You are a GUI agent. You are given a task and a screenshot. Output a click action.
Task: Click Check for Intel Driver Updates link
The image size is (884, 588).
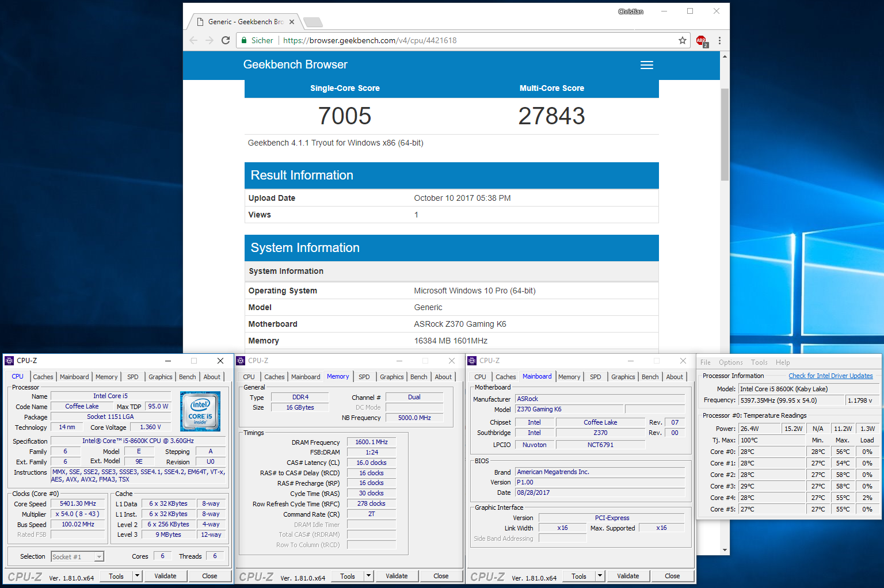tap(830, 376)
